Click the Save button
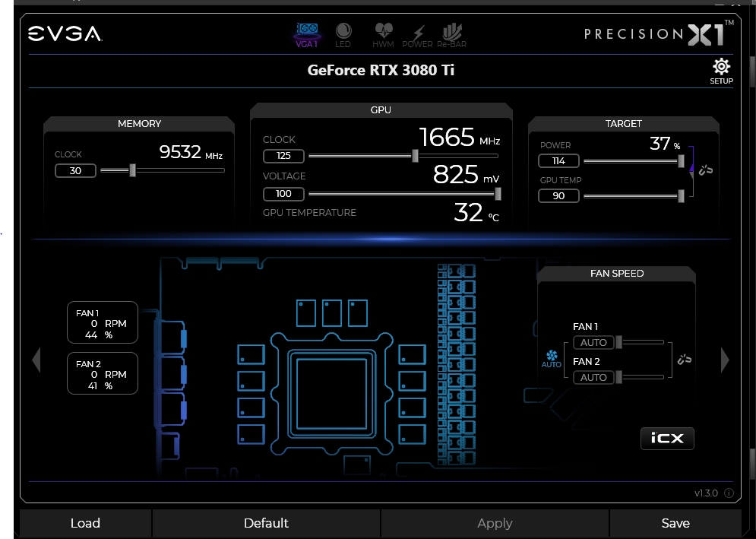756x539 pixels. coord(675,523)
